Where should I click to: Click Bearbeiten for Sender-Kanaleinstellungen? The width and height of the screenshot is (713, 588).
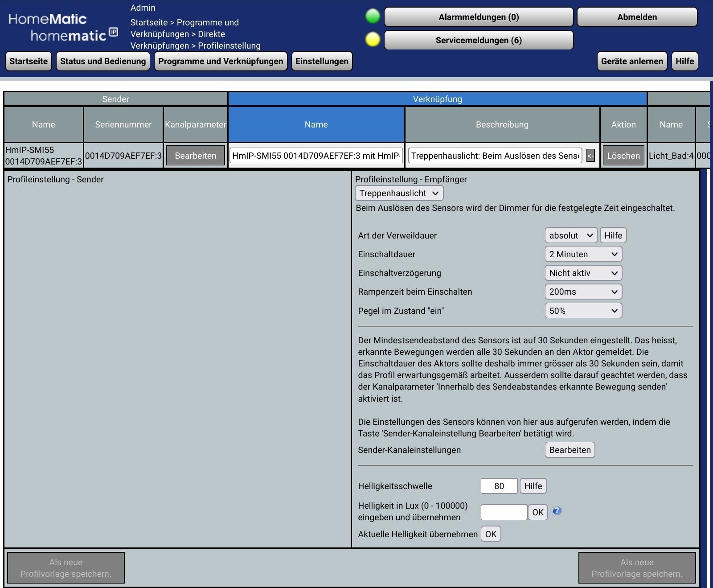(x=570, y=450)
